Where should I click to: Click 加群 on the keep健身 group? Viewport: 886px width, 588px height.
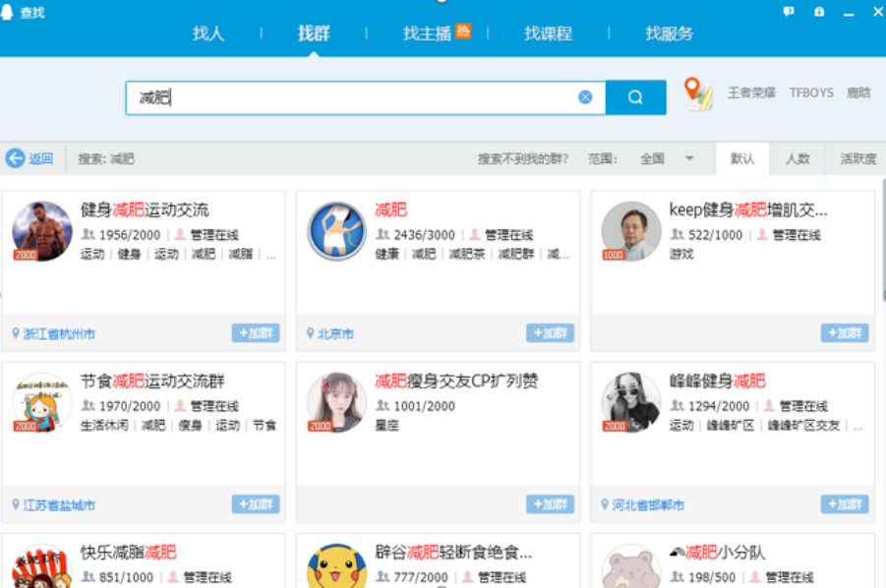845,333
